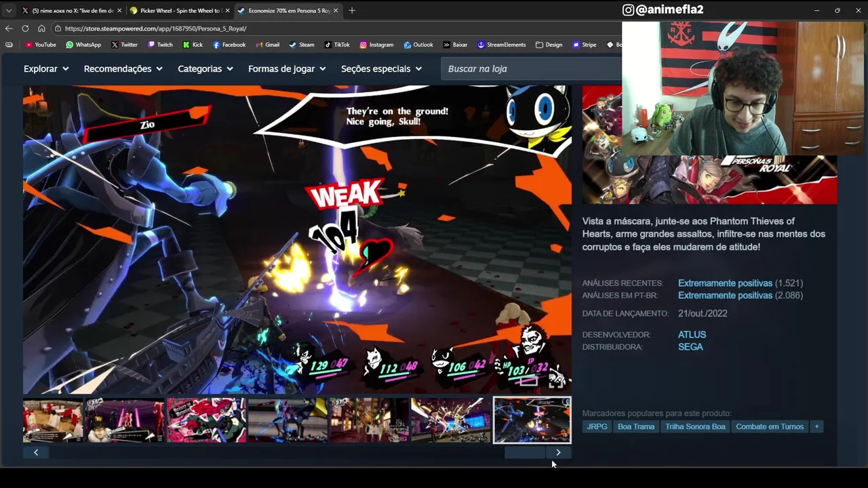Viewport: 868px width, 488px height.
Task: Open PT-BR reviews 'Extremamente positivas' (2.086)
Action: click(725, 296)
